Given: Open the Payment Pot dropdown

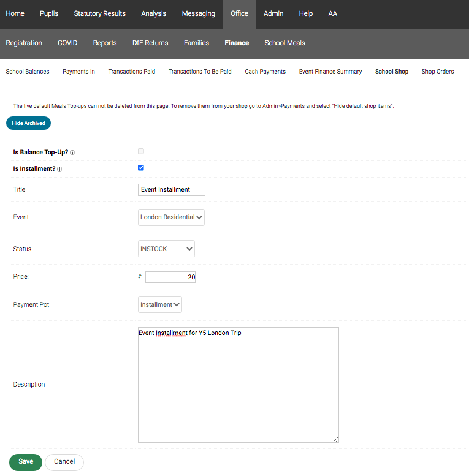Looking at the screenshot, I should tap(160, 304).
